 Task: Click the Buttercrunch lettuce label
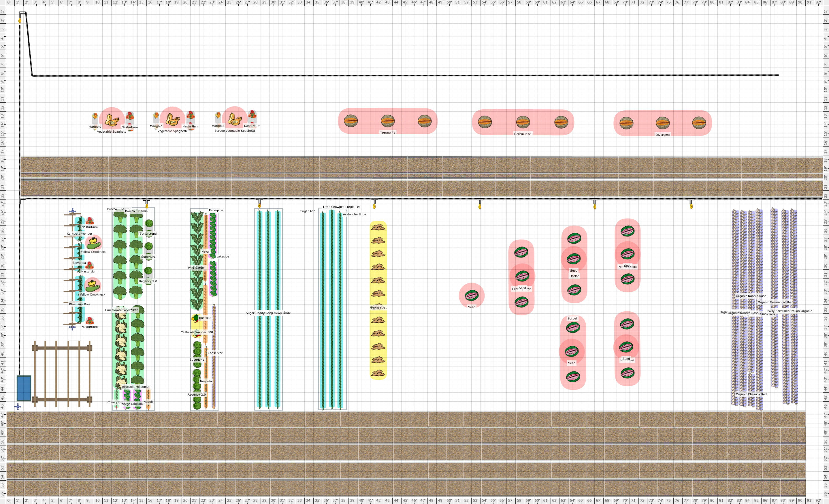coord(149,234)
